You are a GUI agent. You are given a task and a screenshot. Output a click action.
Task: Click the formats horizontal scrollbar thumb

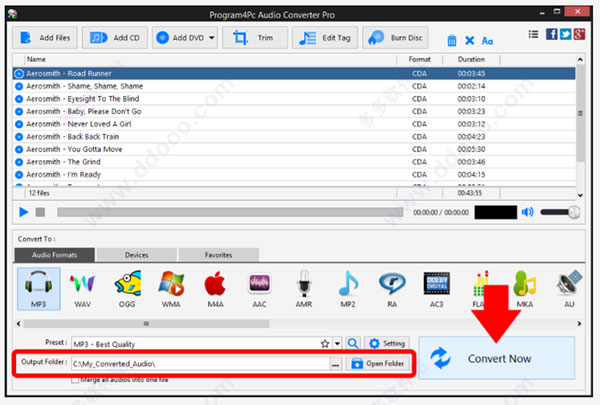(x=146, y=324)
